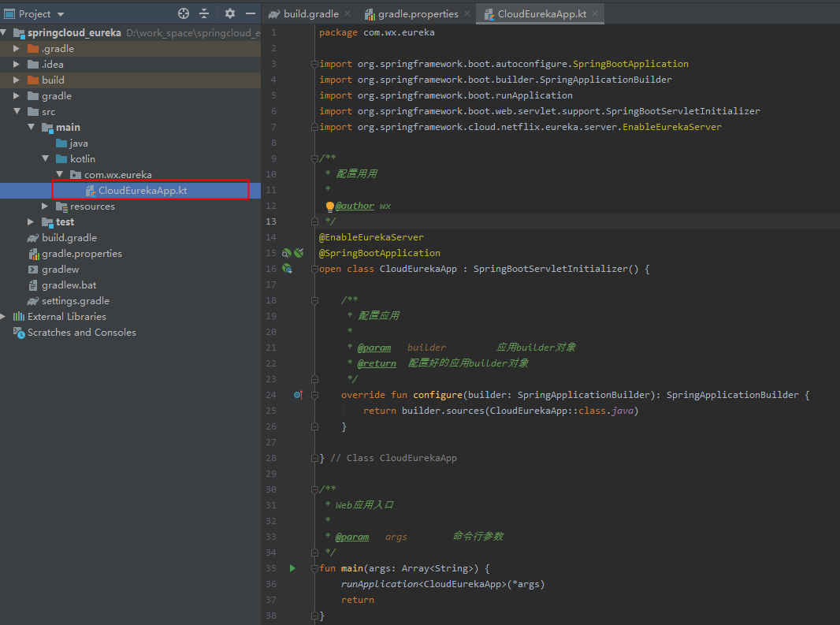Expand External Libraries node
Viewport: 840px width, 625px height.
point(3,317)
